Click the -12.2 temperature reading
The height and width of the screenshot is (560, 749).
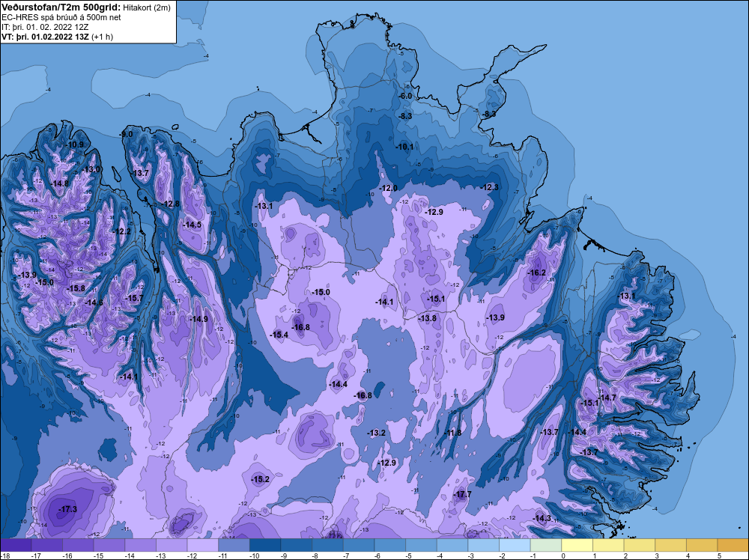click(x=122, y=231)
